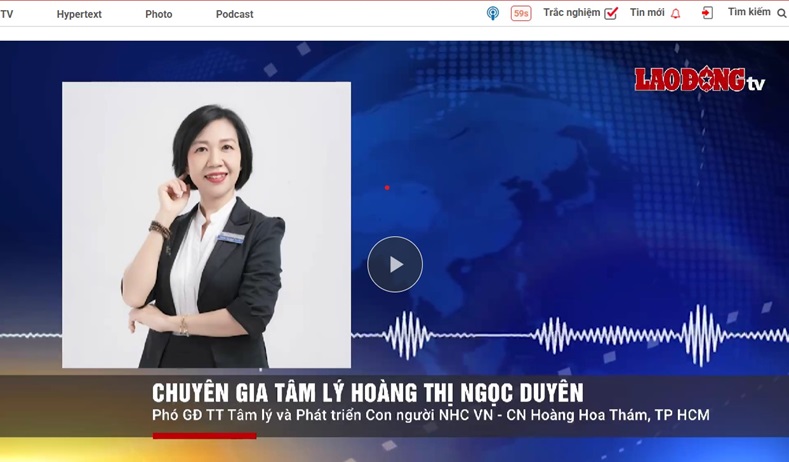Image resolution: width=789 pixels, height=462 pixels.
Task: Click the login door icon
Action: (x=707, y=13)
